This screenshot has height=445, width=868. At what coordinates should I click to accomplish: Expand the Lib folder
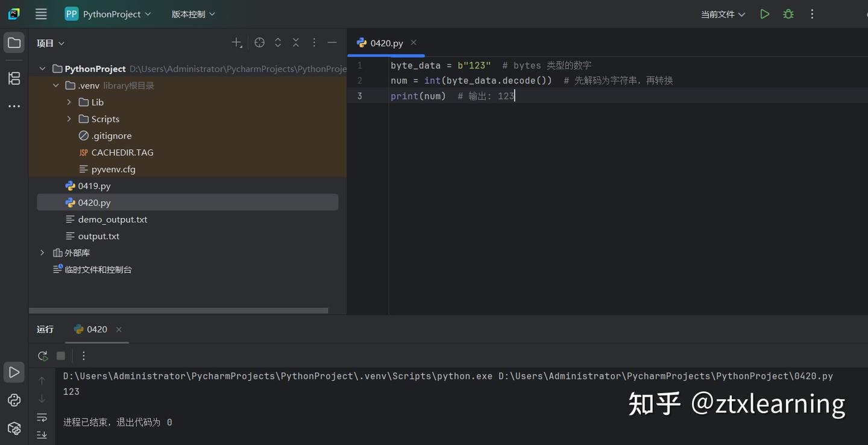tap(69, 102)
